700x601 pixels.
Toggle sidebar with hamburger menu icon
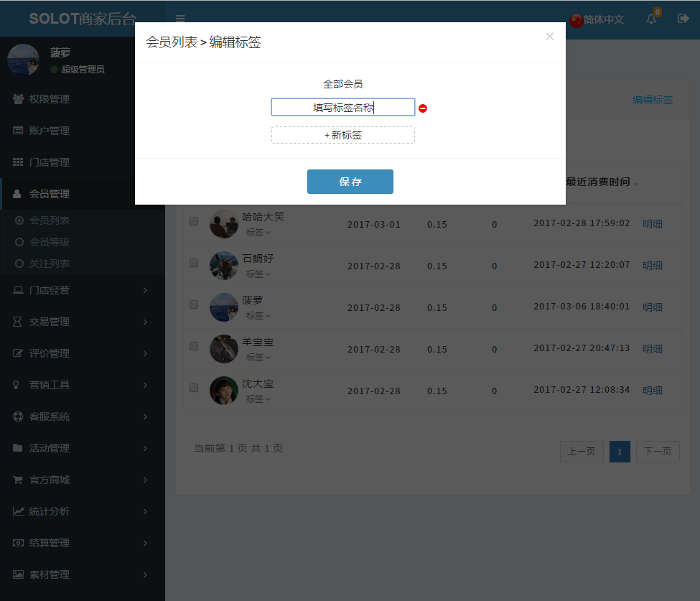point(180,18)
